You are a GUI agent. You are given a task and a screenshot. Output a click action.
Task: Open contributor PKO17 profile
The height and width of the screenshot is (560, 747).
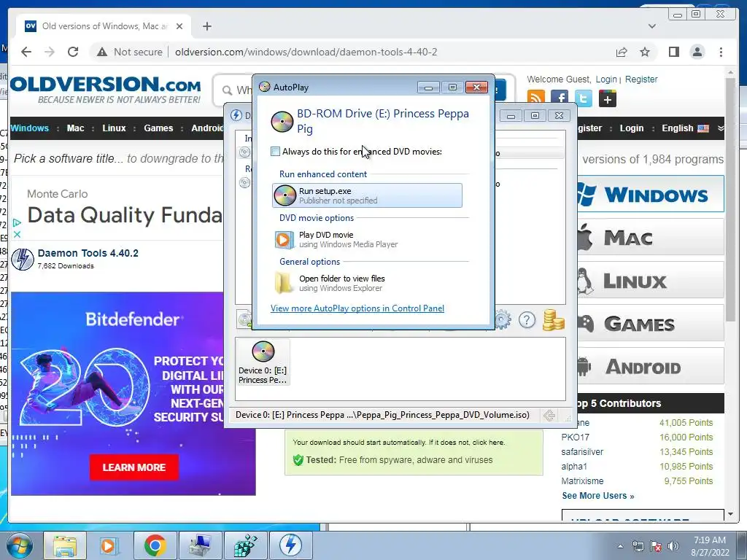tap(575, 437)
